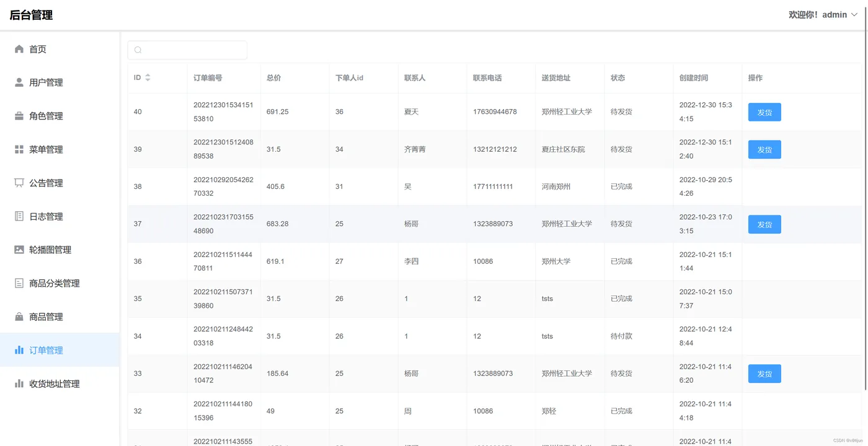Click the 后台管理 title

31,15
